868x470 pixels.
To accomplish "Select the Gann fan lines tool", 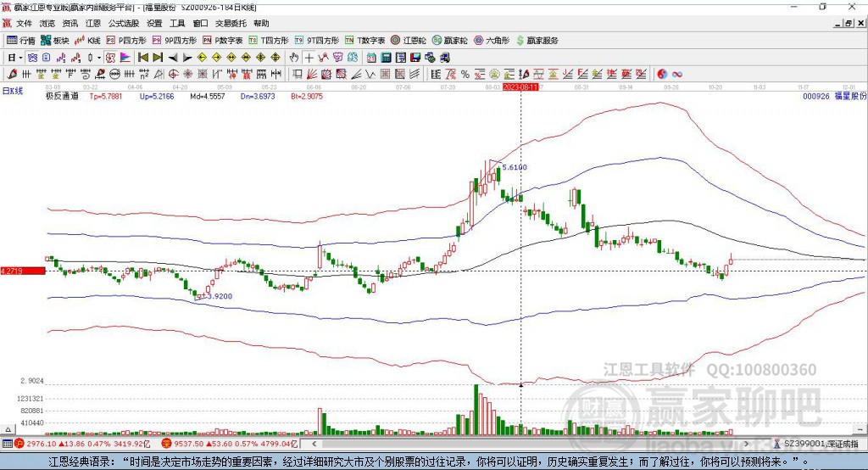I will click(x=311, y=74).
